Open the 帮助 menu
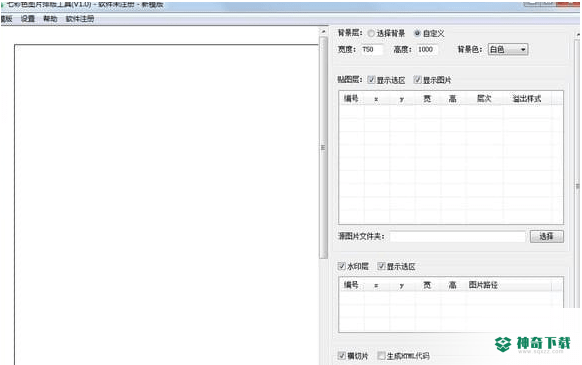The height and width of the screenshot is (365, 582). [x=50, y=19]
